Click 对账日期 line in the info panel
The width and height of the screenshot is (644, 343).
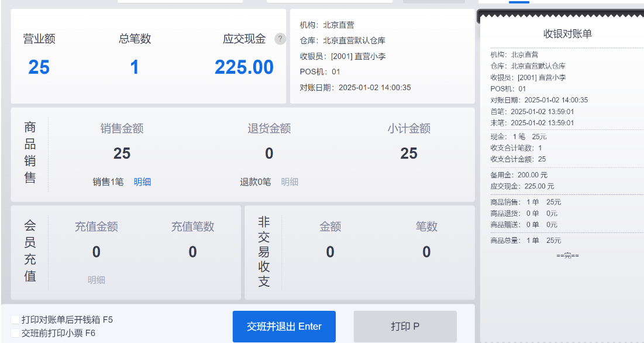pyautogui.click(x=355, y=87)
